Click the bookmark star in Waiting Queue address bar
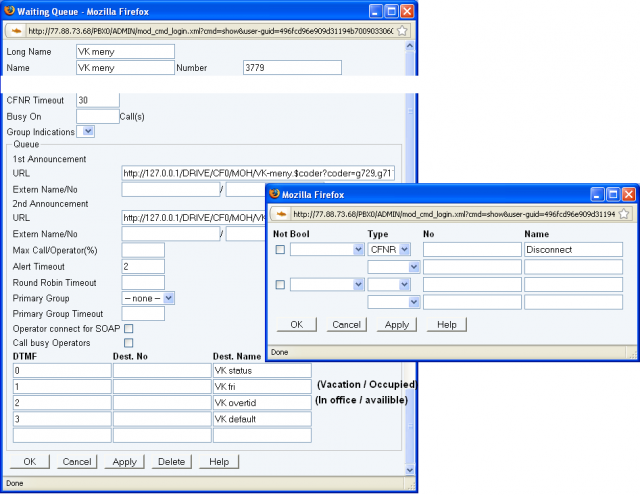Screen dimensions: 640x496 (402, 31)
